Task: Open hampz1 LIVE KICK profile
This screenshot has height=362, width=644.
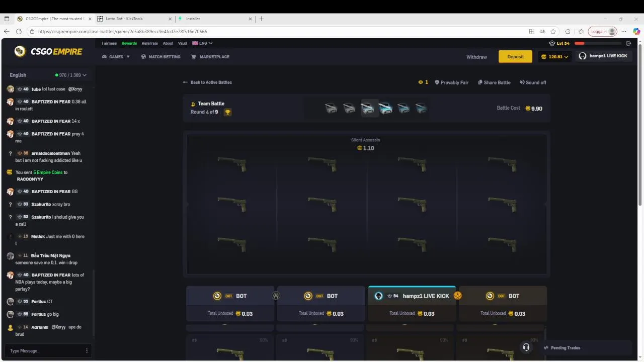Action: (603, 56)
